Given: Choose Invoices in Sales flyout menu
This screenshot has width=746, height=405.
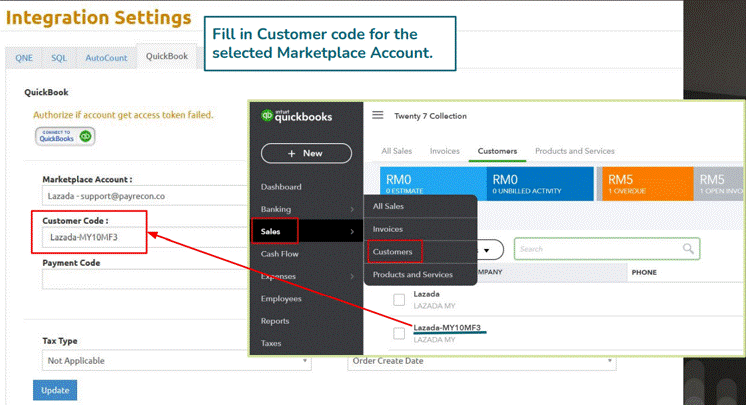Looking at the screenshot, I should click(388, 229).
